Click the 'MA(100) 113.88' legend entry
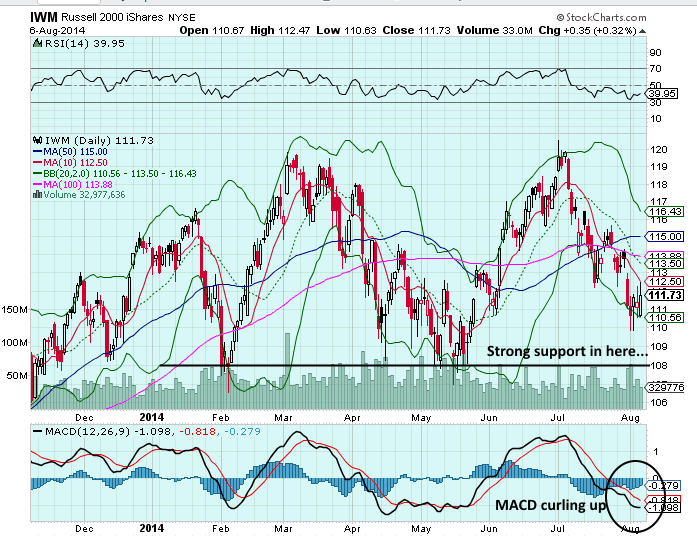697x537 pixels. tap(78, 184)
